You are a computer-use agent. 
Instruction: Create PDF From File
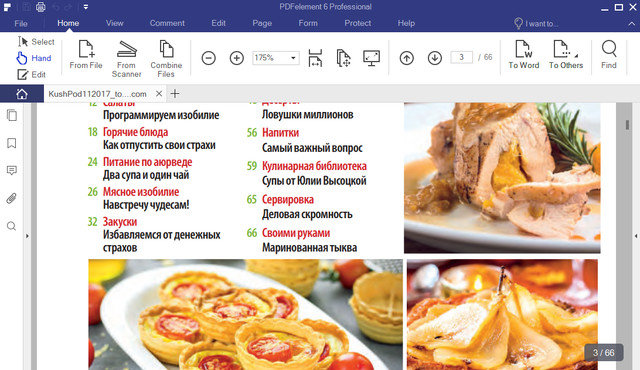(86, 55)
